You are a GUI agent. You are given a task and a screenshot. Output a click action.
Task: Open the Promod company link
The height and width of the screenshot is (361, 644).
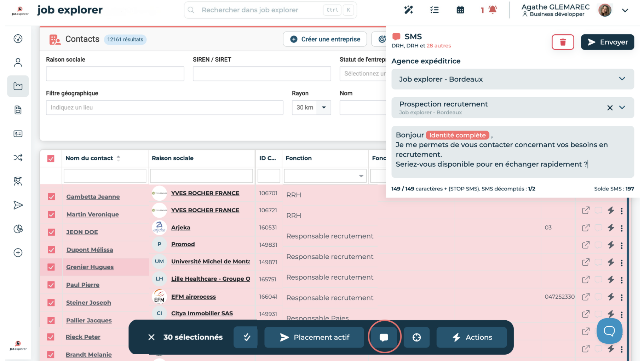183,244
